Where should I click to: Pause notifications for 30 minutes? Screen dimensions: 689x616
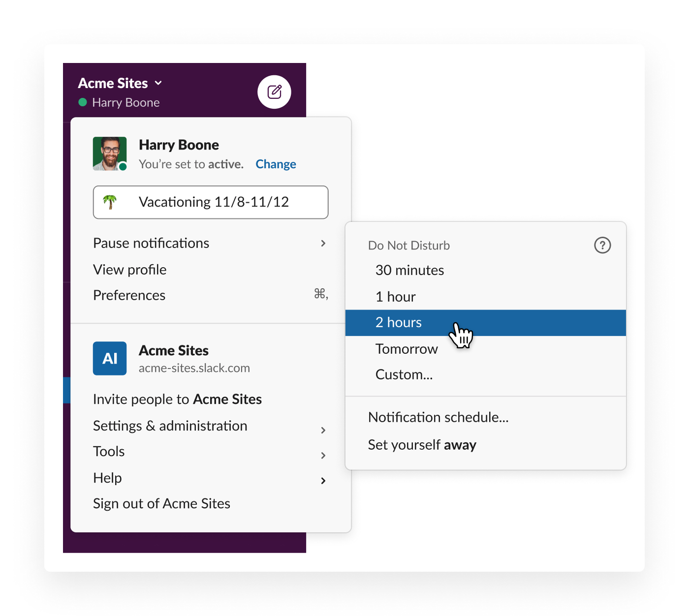[486, 270]
